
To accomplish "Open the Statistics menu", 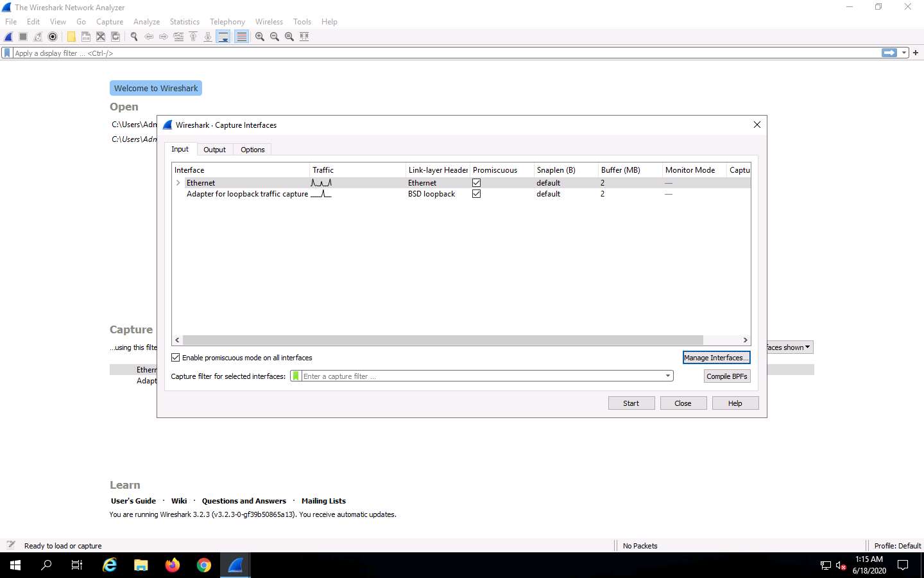I will [x=185, y=22].
